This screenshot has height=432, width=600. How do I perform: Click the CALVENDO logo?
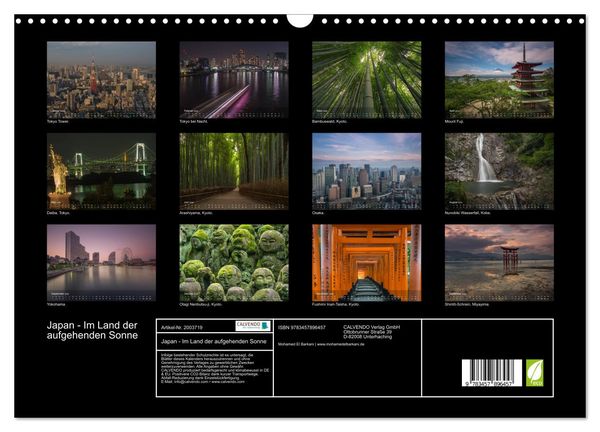coord(253,326)
